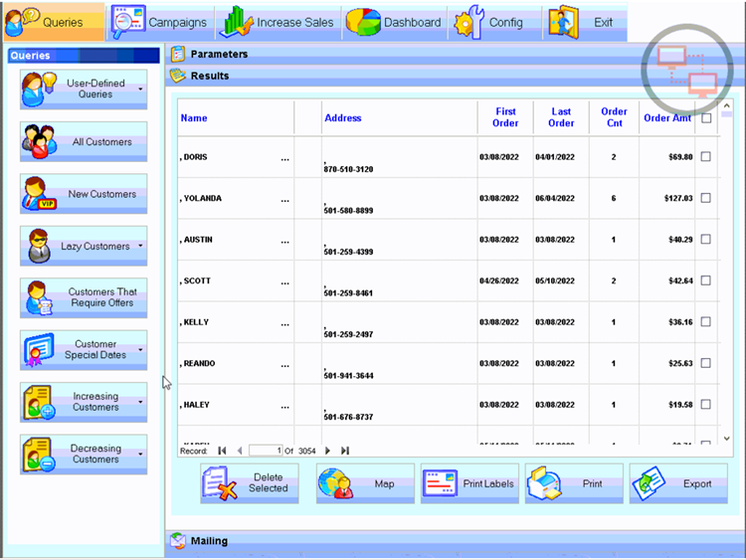Sort by Address column header

coord(342,118)
